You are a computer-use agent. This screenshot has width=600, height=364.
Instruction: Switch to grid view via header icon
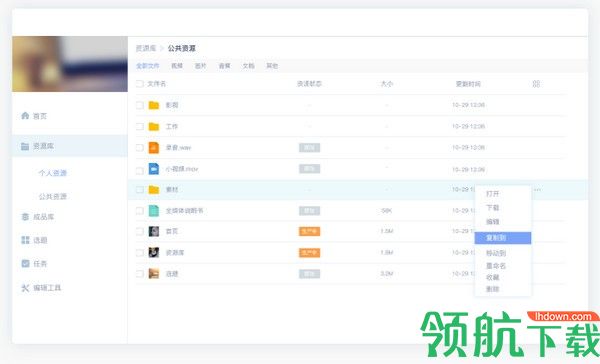pos(536,84)
